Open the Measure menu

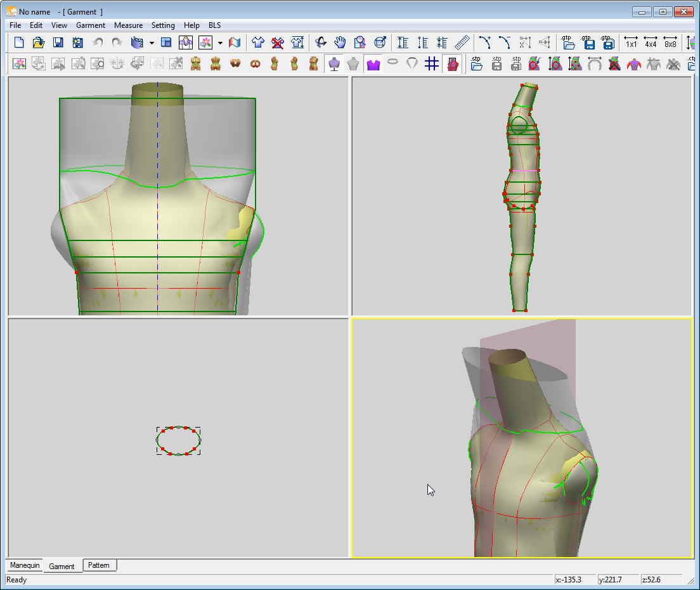pos(128,25)
